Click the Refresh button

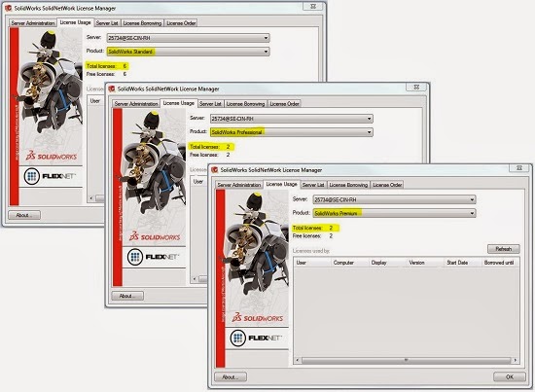tap(503, 249)
